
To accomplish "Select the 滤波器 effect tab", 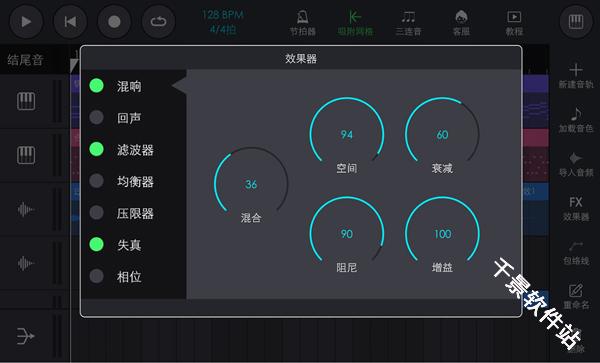I will (134, 150).
